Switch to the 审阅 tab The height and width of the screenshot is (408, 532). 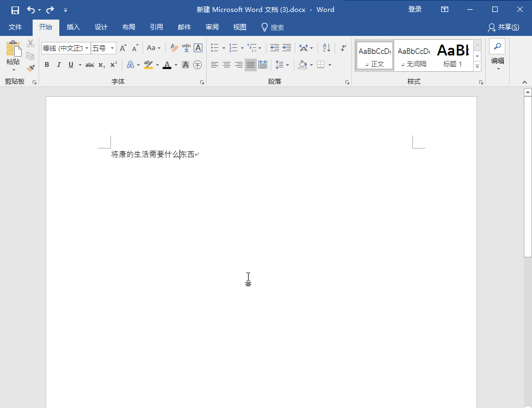point(212,28)
